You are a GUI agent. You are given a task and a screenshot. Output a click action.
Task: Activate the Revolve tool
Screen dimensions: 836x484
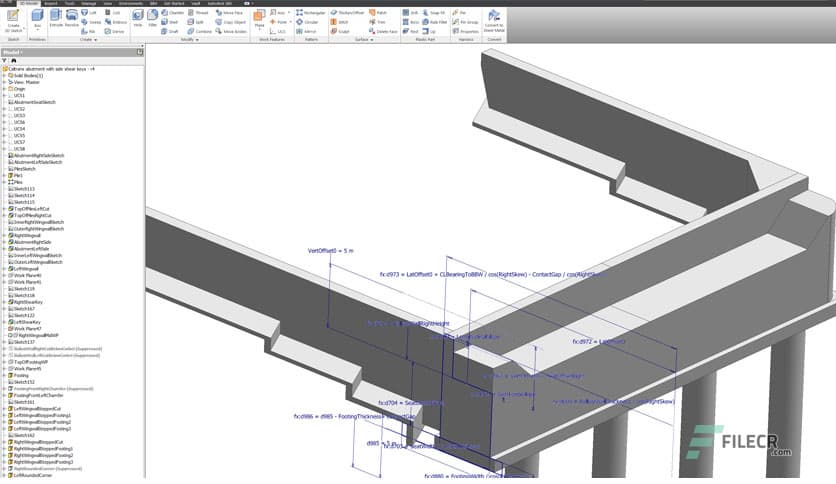72,19
